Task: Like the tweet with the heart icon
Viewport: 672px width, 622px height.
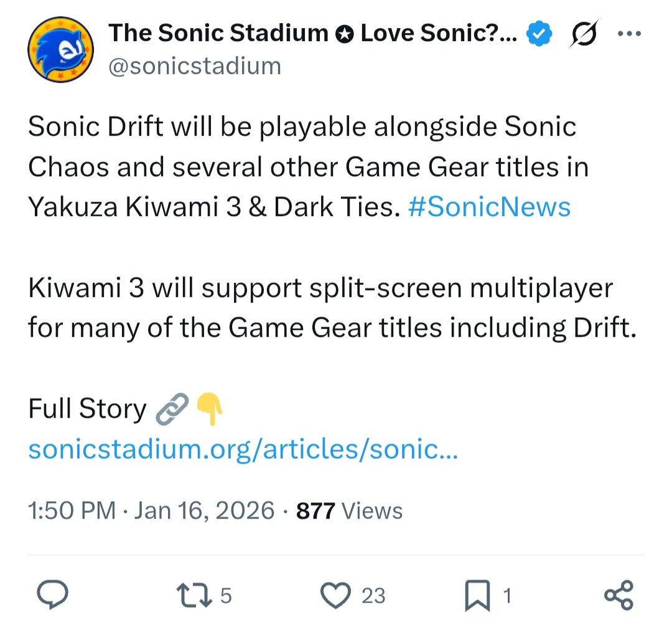Action: [x=336, y=596]
